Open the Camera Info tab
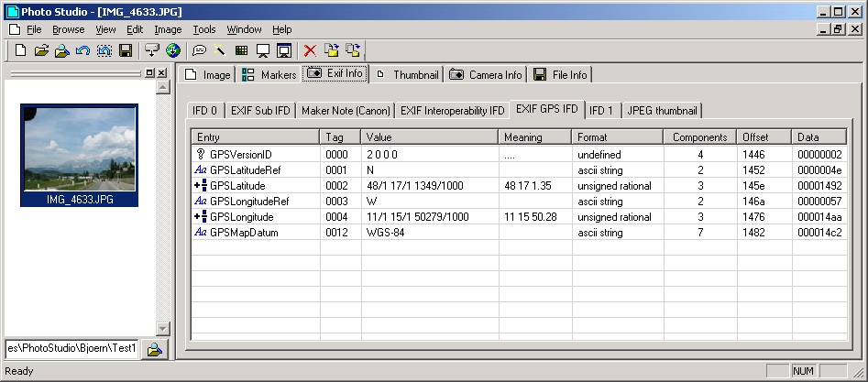 coord(487,75)
